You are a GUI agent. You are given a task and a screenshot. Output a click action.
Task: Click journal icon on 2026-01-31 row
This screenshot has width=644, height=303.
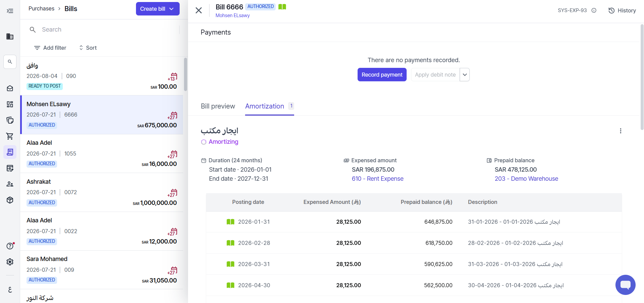tap(230, 222)
